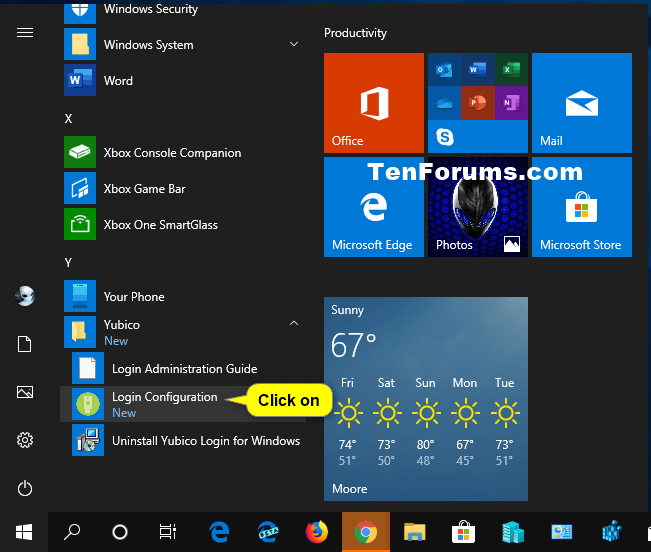This screenshot has width=651, height=552.
Task: Open the Office tile
Action: tap(374, 103)
